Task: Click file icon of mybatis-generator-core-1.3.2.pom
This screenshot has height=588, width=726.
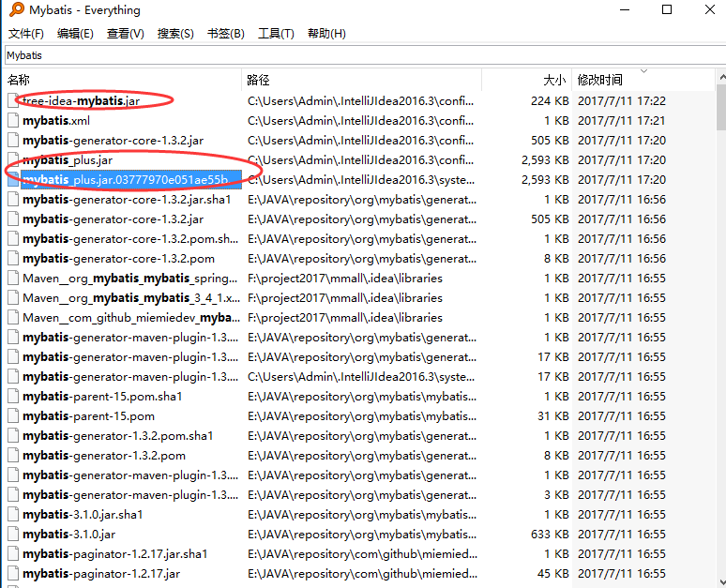Action: pos(13,258)
